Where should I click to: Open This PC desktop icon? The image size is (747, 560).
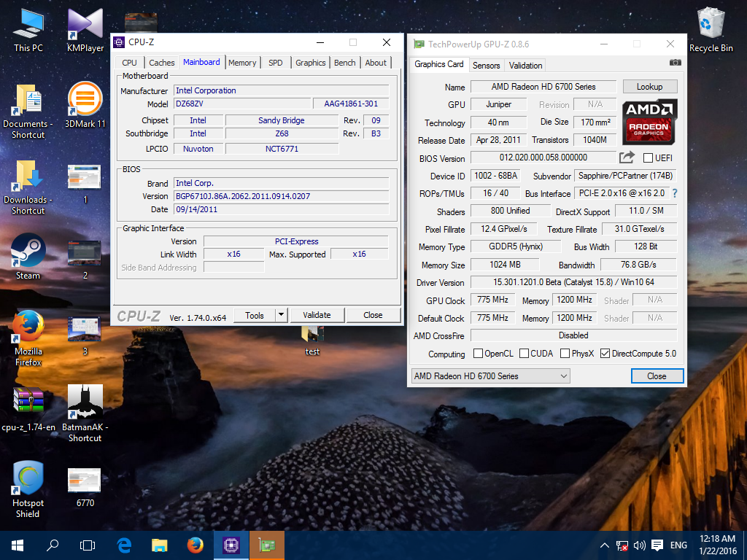coord(28,31)
